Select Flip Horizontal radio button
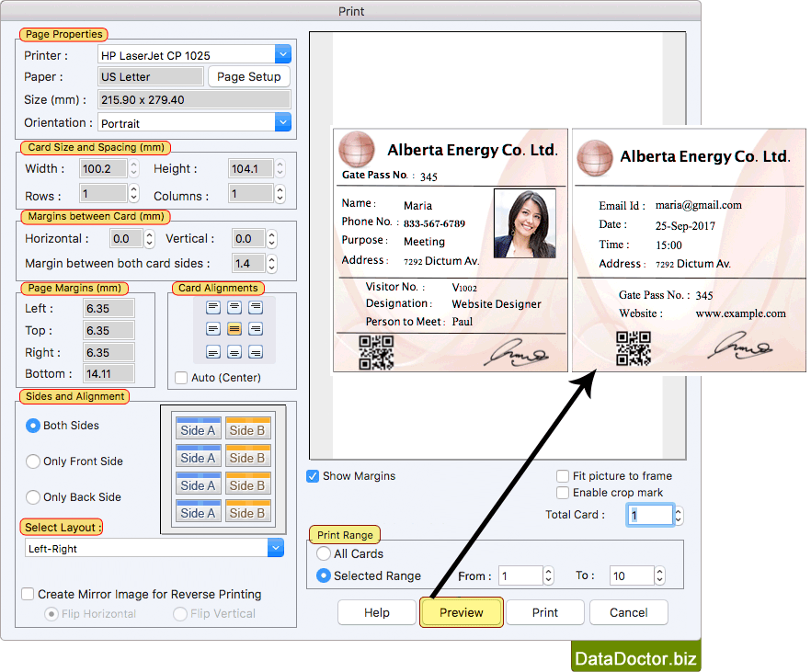 point(51,613)
